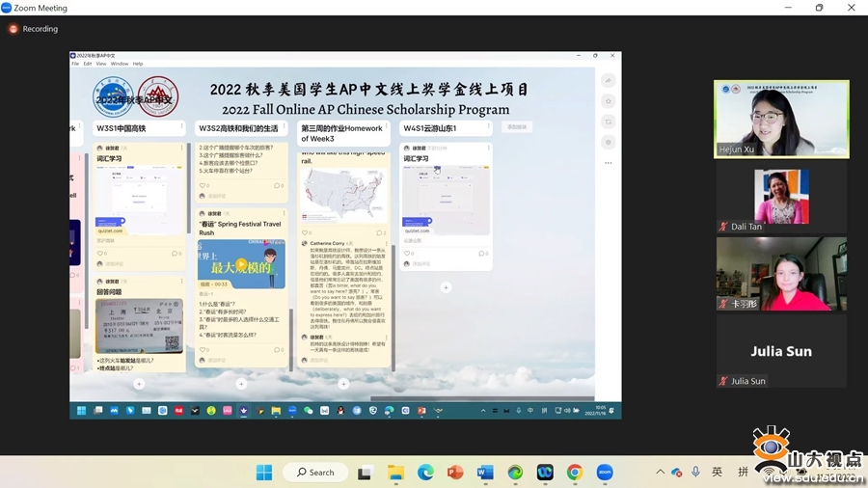Open the Edit menu in the shared window
The width and height of the screenshot is (868, 488).
click(x=88, y=64)
